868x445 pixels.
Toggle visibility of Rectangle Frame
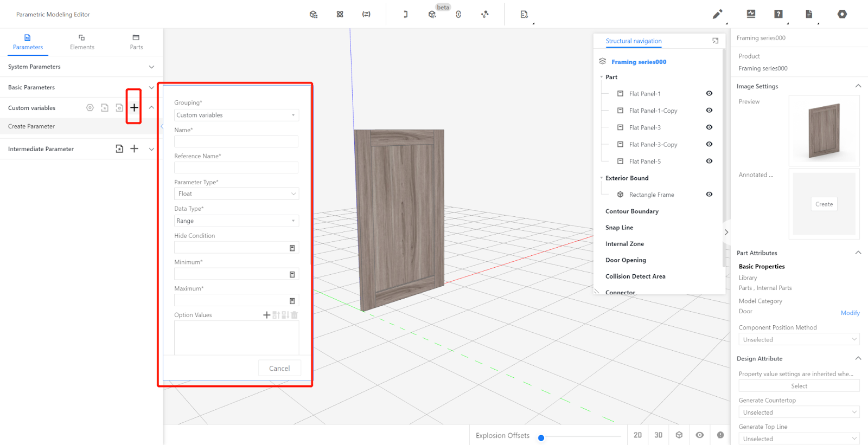coord(709,195)
